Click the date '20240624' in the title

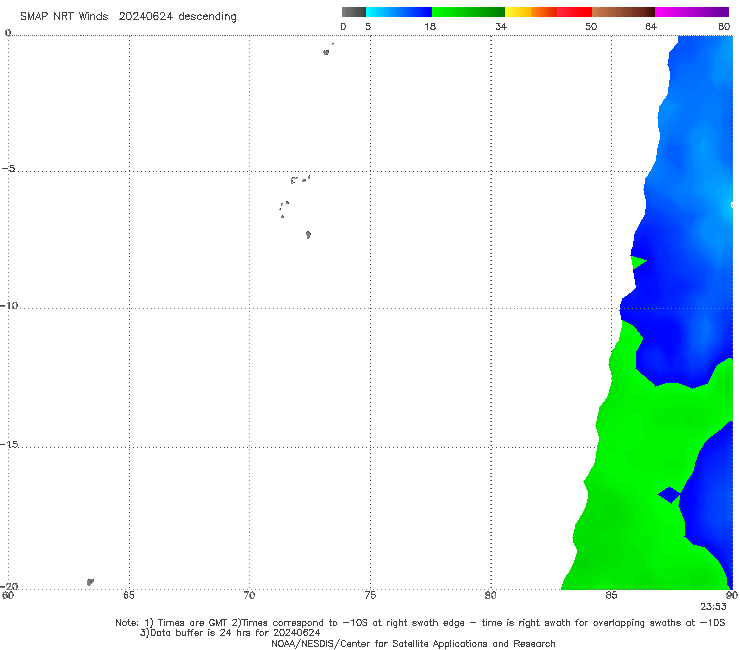pyautogui.click(x=146, y=17)
